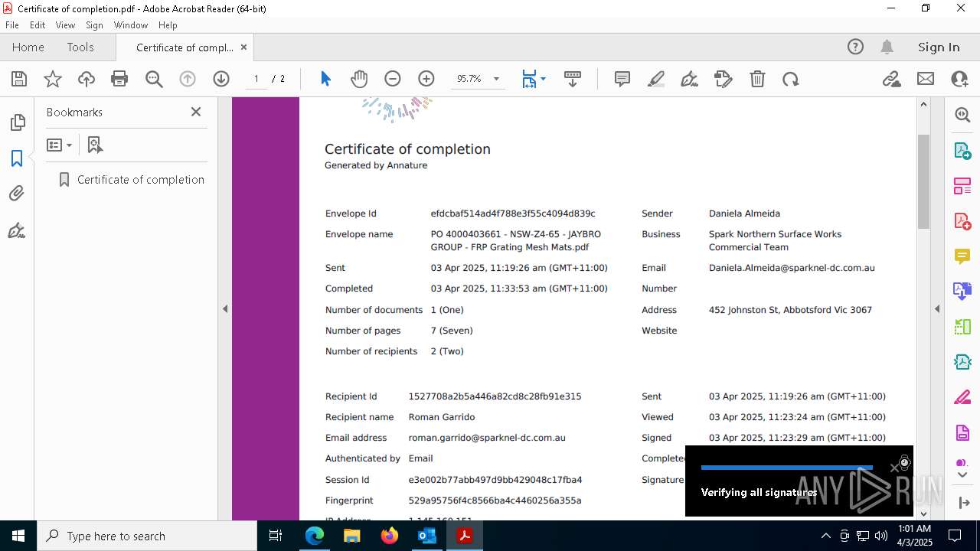The image size is (980, 551).
Task: Add document to starred favorites
Action: tap(53, 79)
